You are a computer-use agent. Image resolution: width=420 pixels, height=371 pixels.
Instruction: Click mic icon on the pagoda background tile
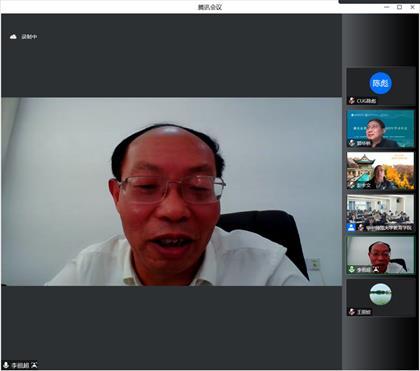coord(352,185)
